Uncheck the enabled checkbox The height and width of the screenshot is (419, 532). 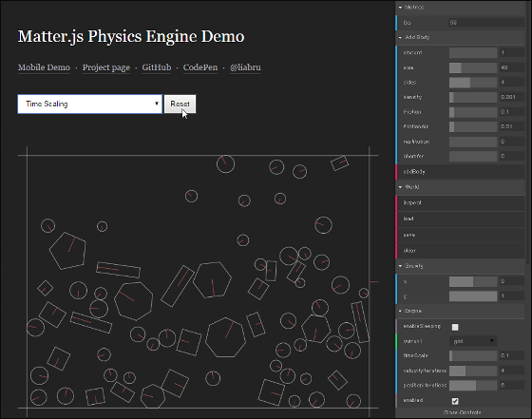(x=455, y=401)
